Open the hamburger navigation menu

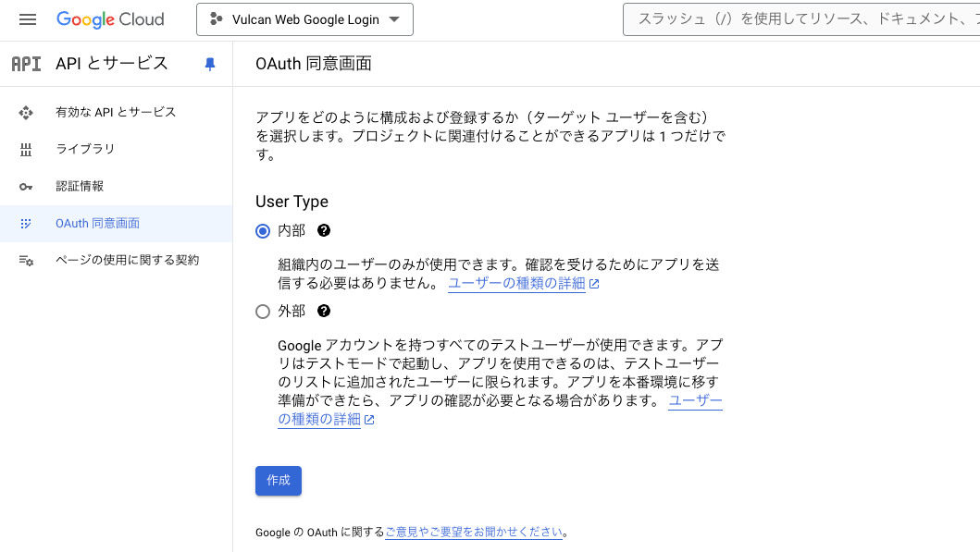tap(28, 19)
